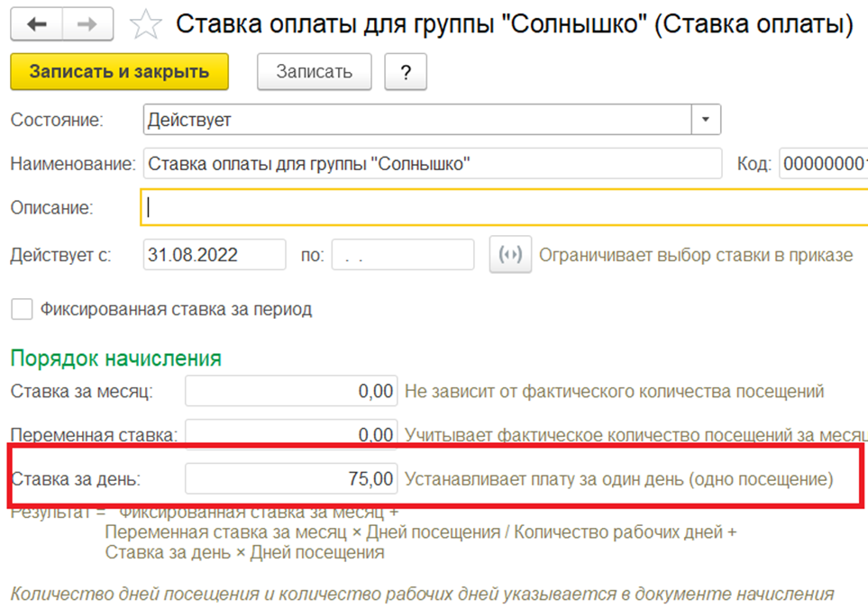The height and width of the screenshot is (608, 868).
Task: Click the 'Ставка за день' field showing 75,00
Action: pyautogui.click(x=291, y=478)
